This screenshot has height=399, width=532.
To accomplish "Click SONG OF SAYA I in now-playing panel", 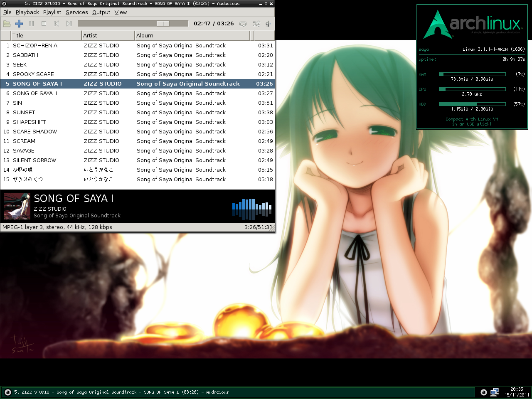I will [74, 199].
